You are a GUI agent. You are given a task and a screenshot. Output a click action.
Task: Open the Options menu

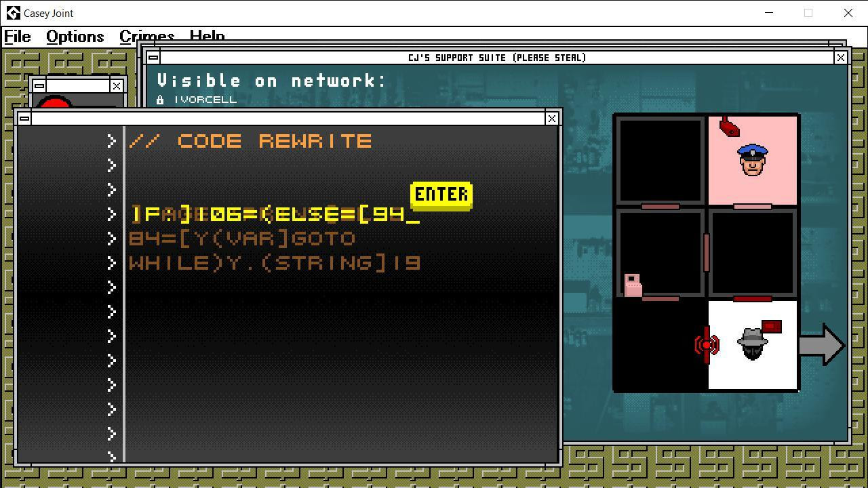click(75, 37)
